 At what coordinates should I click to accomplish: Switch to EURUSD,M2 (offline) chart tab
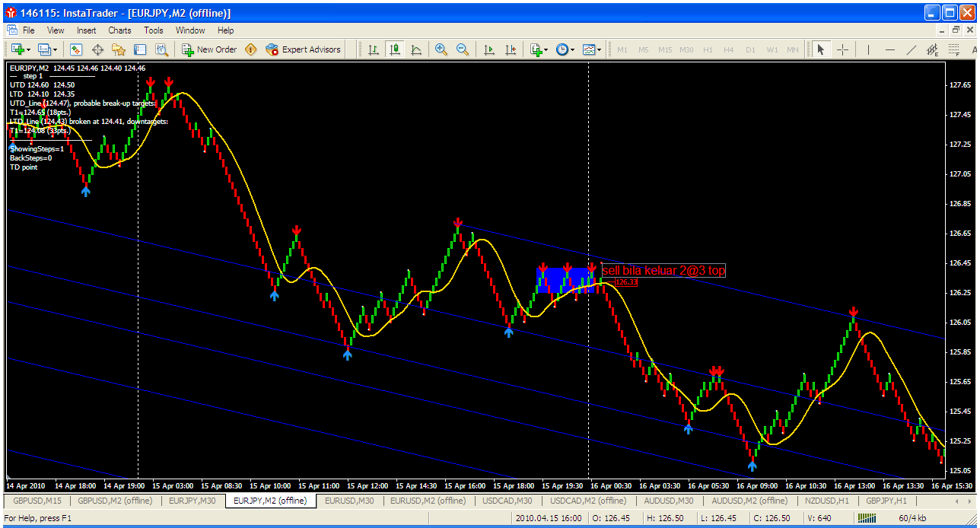pyautogui.click(x=428, y=501)
